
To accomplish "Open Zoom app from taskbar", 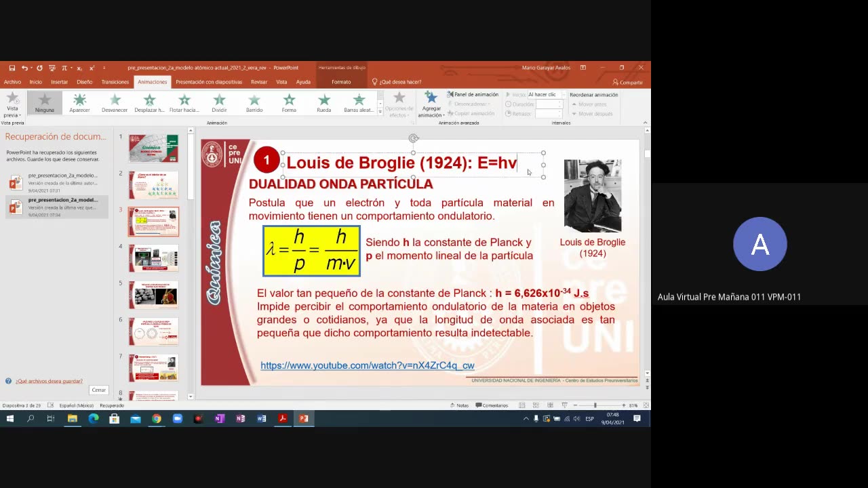I will (178, 419).
